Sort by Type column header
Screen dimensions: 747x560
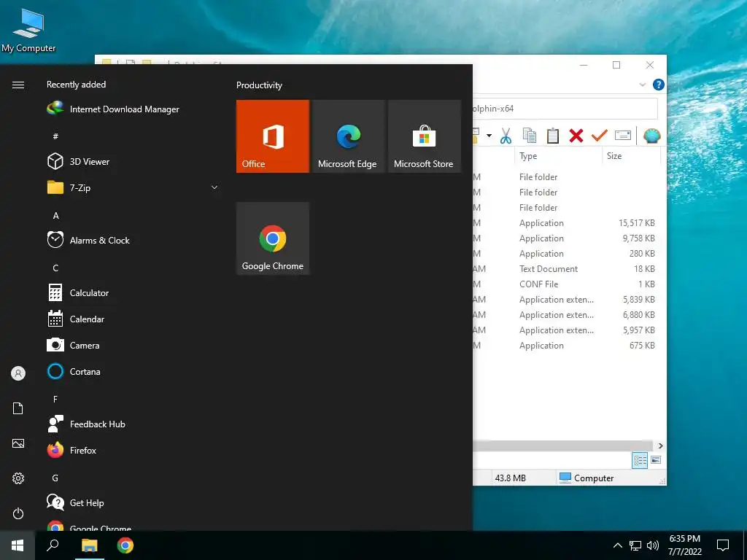[x=558, y=156]
